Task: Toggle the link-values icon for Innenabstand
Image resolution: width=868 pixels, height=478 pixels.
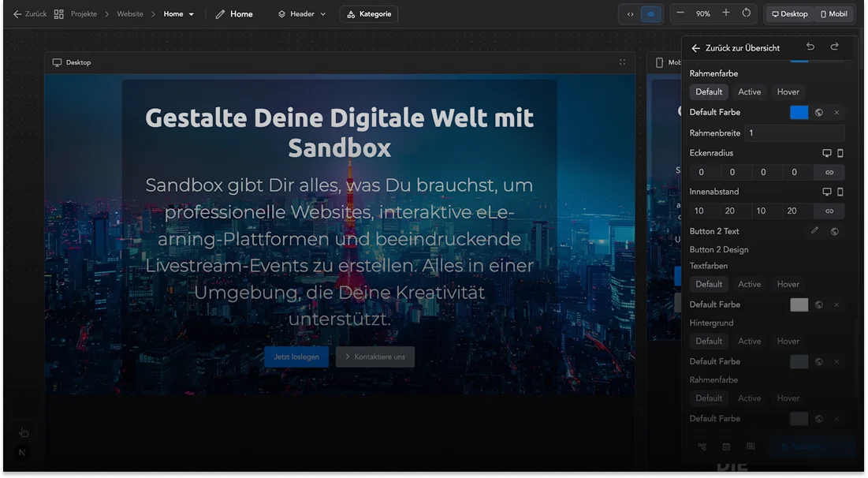Action: (829, 211)
